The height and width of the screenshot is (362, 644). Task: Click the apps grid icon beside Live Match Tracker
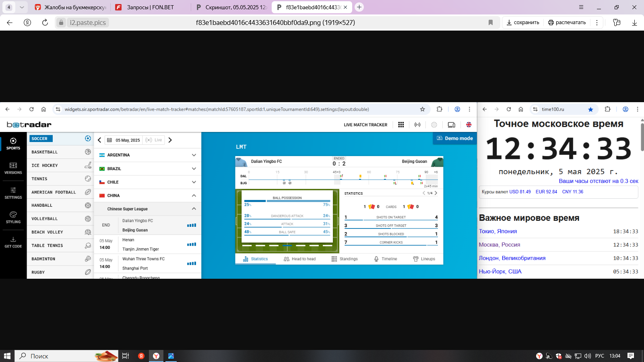[401, 125]
